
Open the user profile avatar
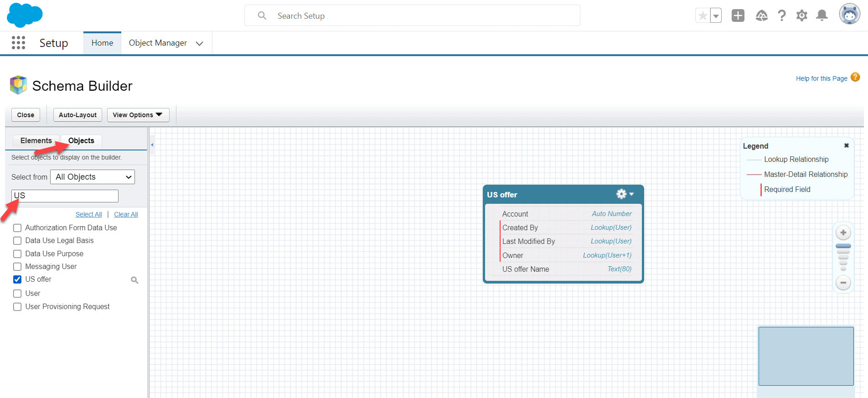pyautogui.click(x=849, y=14)
